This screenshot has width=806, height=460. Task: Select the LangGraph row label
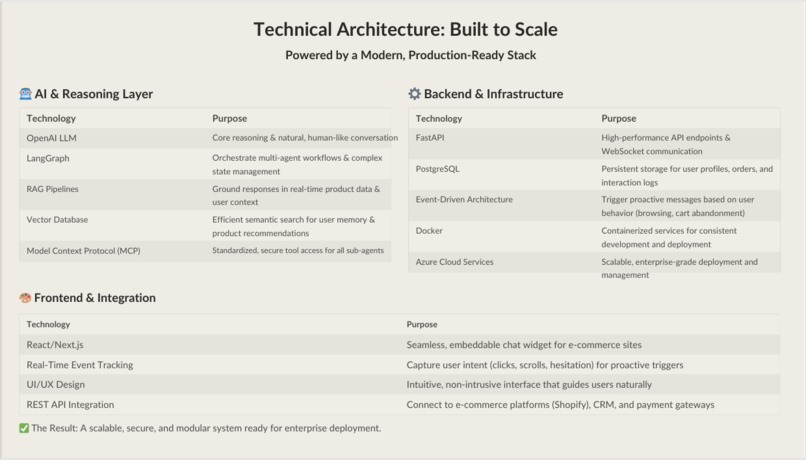(x=48, y=158)
